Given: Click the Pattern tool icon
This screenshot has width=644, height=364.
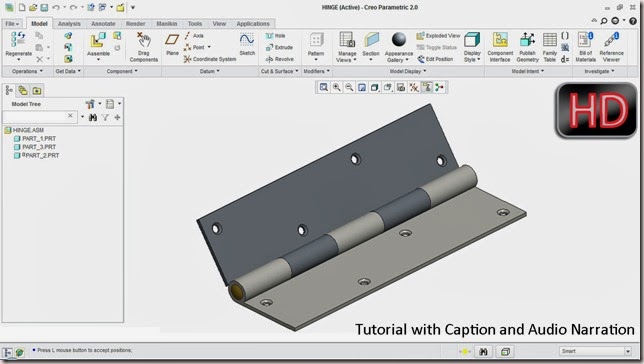Looking at the screenshot, I should pyautogui.click(x=316, y=40).
